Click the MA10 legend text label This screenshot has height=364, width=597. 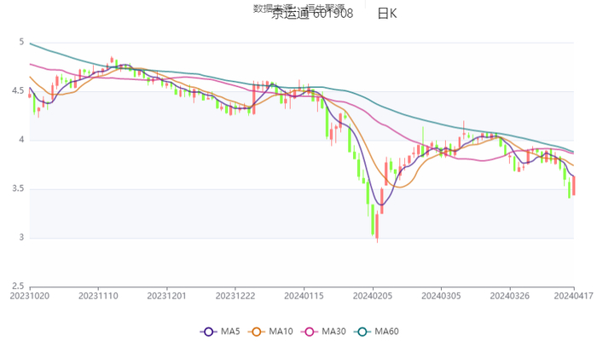coord(279,332)
